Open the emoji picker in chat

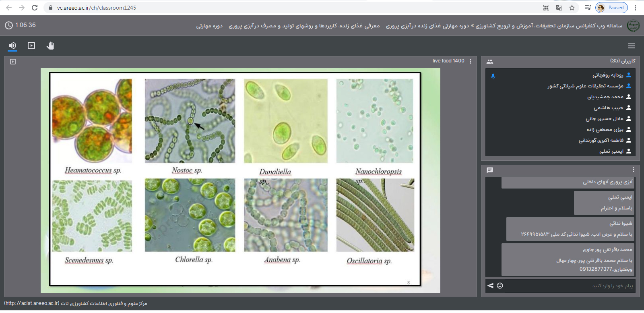click(500, 286)
